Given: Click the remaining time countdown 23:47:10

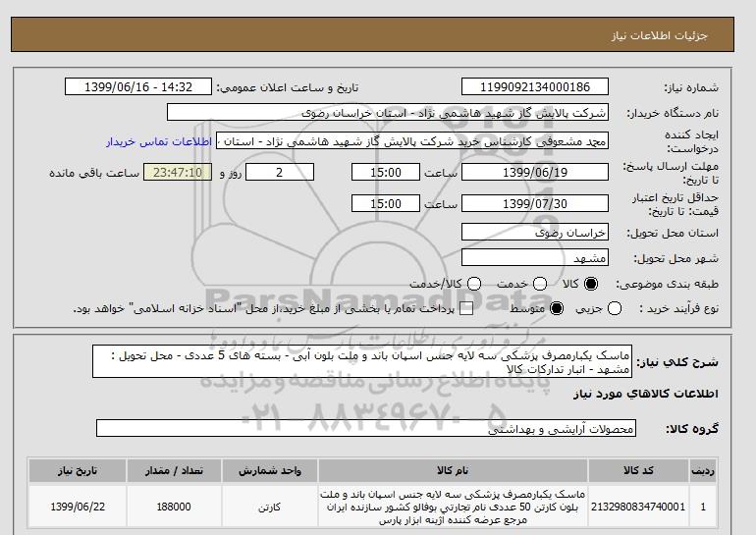Looking at the screenshot, I should 178,172.
